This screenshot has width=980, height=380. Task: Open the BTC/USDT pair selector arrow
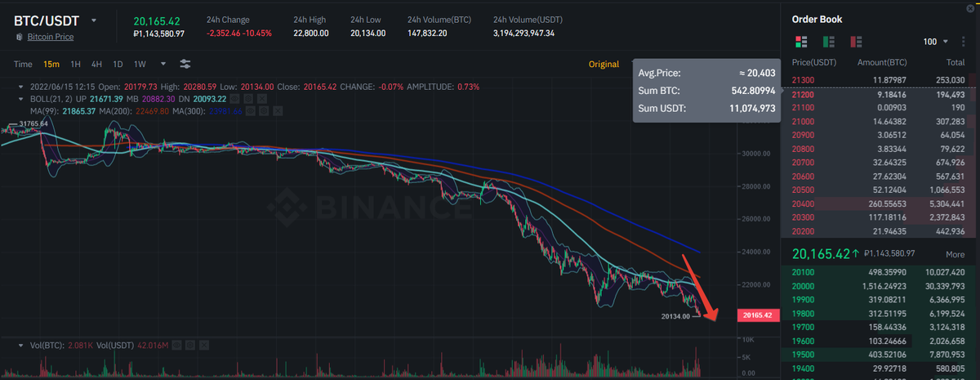tap(95, 20)
